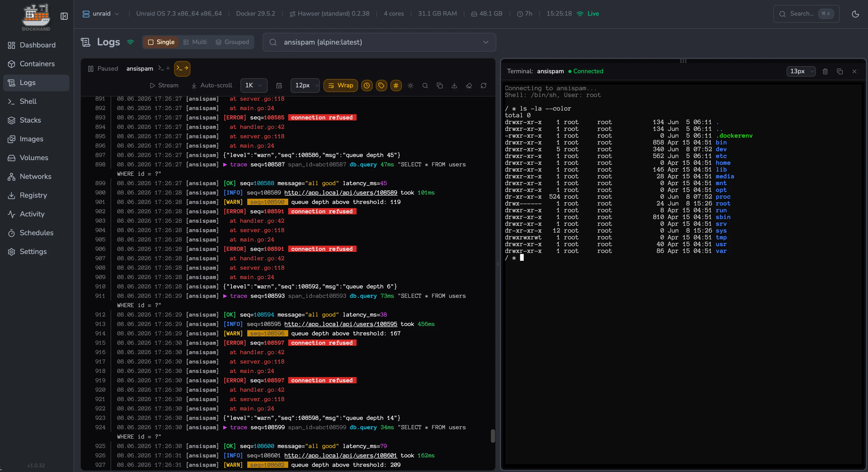868x472 pixels.
Task: Toggle log theme sun icon
Action: point(411,86)
